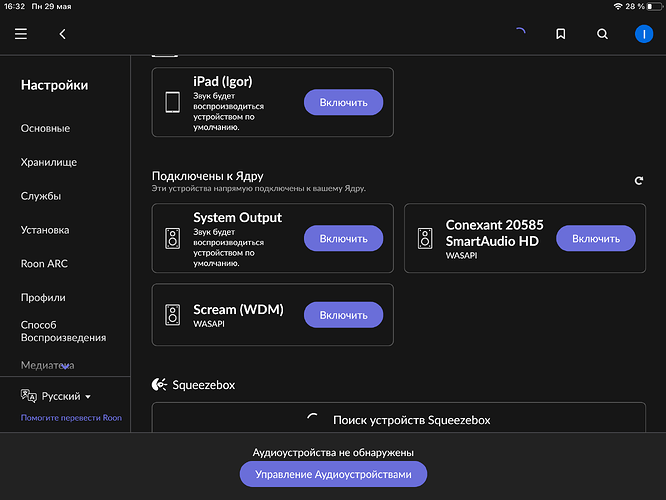This screenshot has height=500, width=666.
Task: Open the Медиатека settings section
Action: click(48, 365)
